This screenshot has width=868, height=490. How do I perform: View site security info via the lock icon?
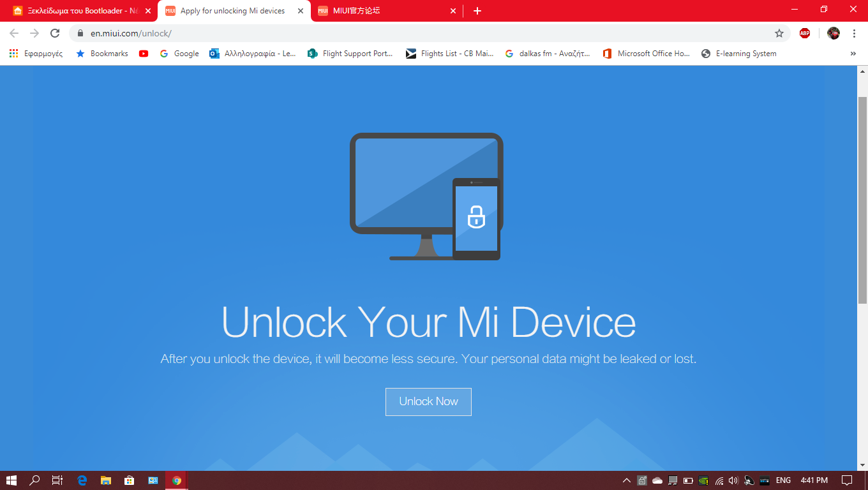tap(80, 33)
